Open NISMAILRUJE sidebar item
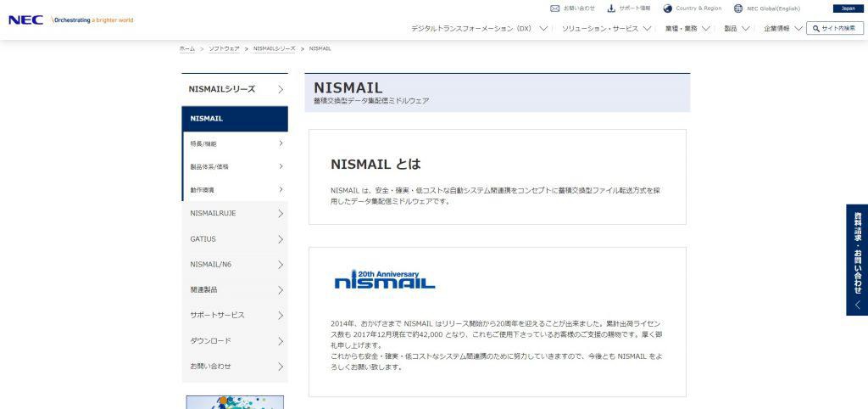The height and width of the screenshot is (409, 868). pos(235,213)
